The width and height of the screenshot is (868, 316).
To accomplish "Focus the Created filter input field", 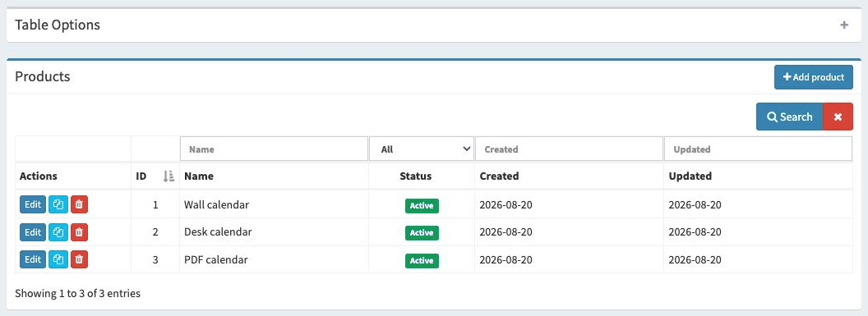I will point(569,149).
